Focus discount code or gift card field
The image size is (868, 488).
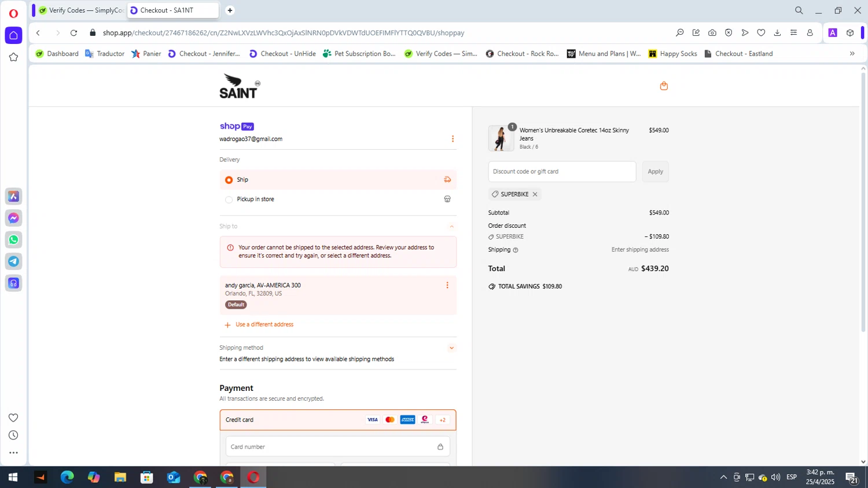coord(562,172)
